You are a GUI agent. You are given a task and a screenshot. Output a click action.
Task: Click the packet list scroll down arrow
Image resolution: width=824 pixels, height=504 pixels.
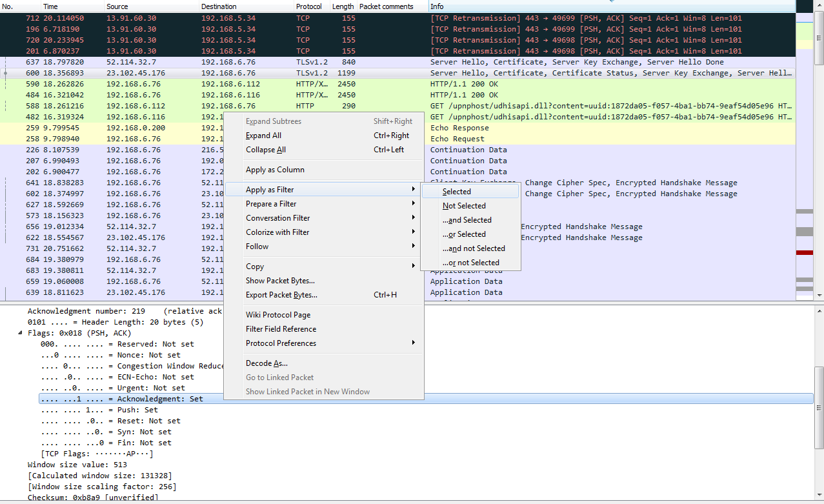[819, 295]
